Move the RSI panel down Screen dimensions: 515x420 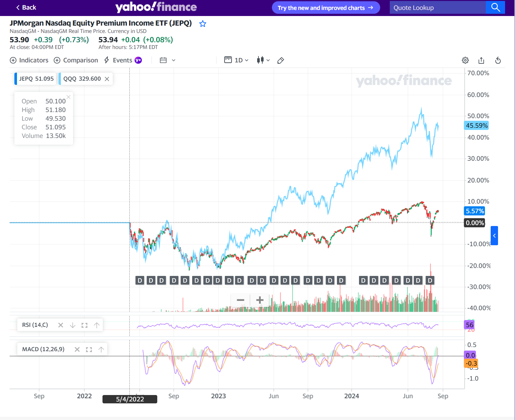[x=73, y=325]
